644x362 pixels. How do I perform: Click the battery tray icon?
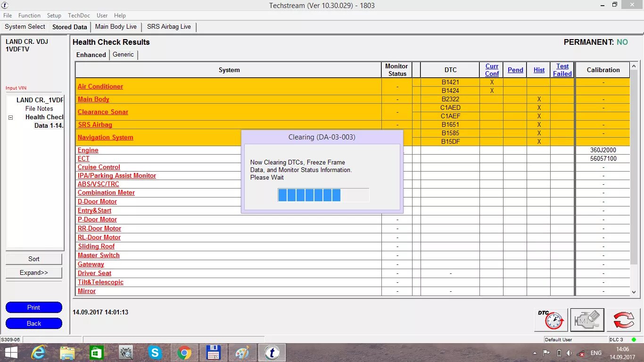tap(559, 353)
